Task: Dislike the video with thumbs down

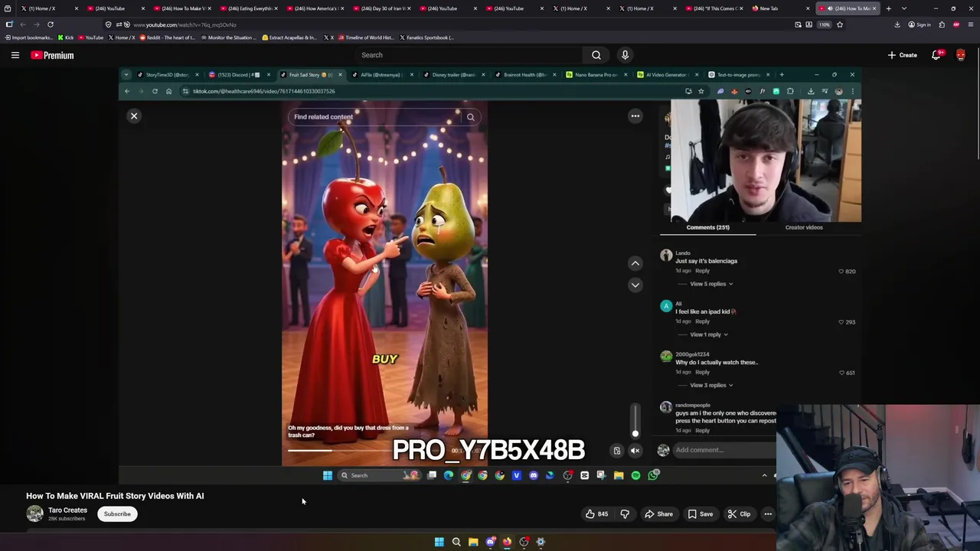Action: click(x=625, y=514)
